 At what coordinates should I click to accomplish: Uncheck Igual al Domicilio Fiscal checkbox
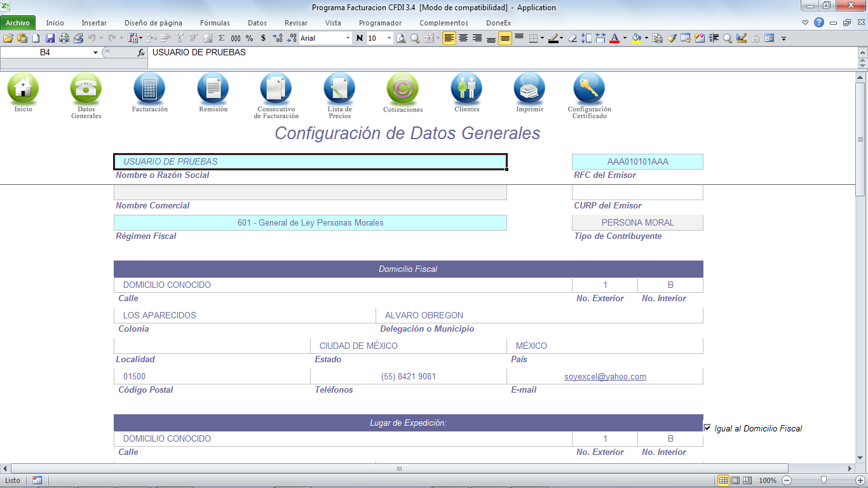tap(707, 428)
